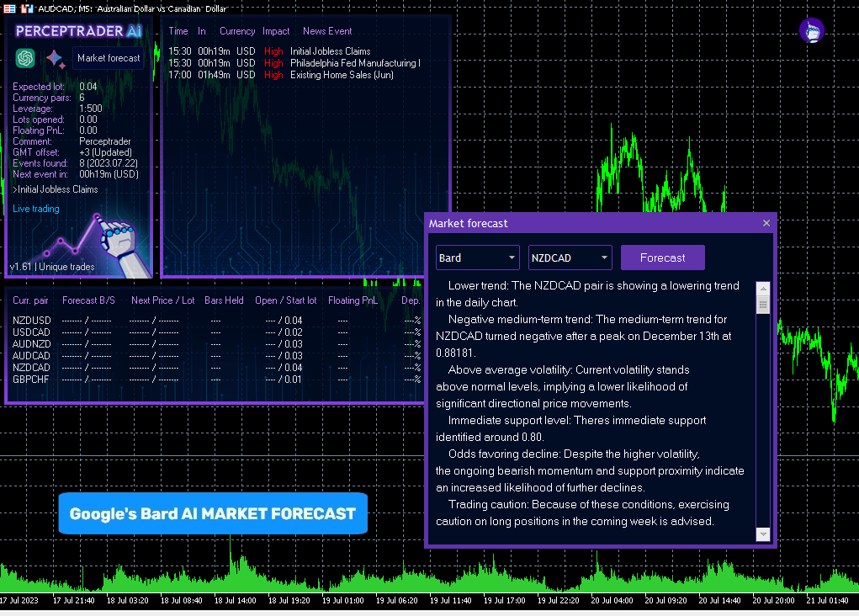859x616 pixels.
Task: Open the NZDCAD currency pair dropdown
Action: (x=570, y=258)
